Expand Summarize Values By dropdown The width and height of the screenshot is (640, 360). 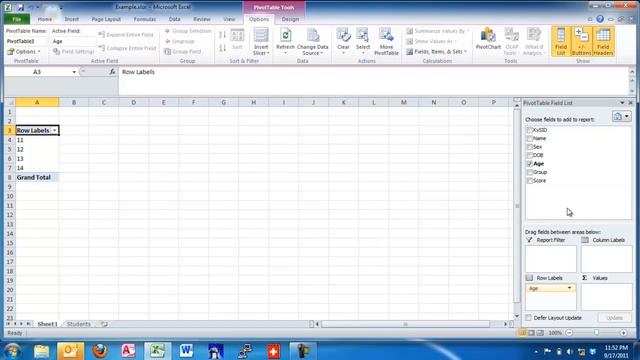[x=438, y=31]
